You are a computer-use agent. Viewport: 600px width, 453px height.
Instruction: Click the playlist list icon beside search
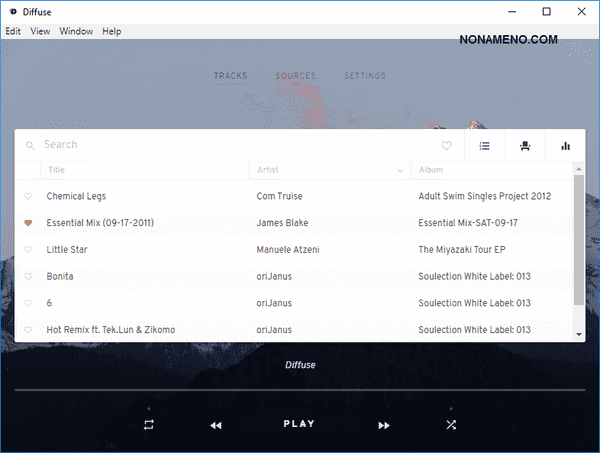(x=484, y=146)
